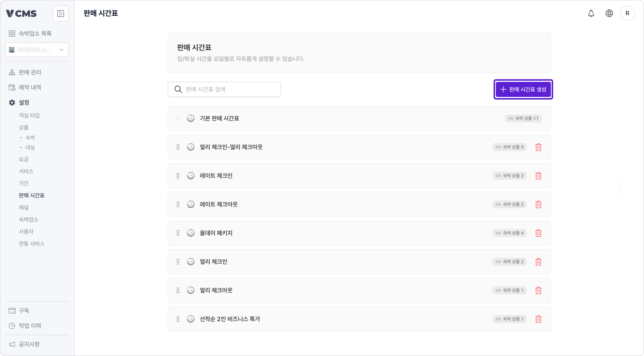Select the 판매 시간표 menu item
The width and height of the screenshot is (644, 356).
point(31,195)
